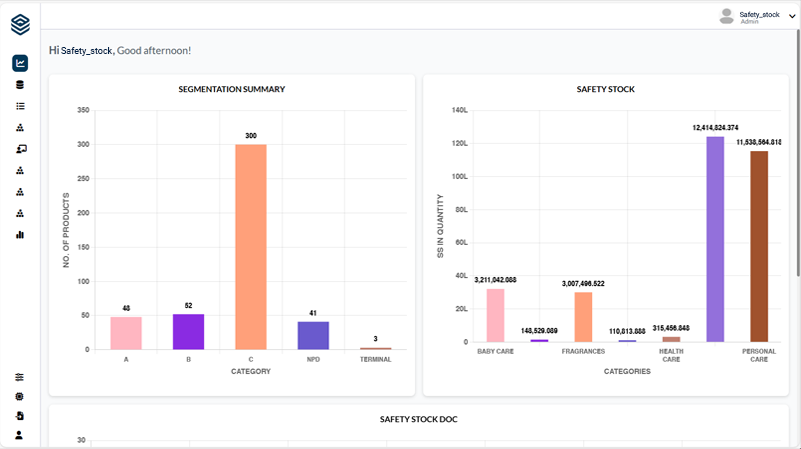The height and width of the screenshot is (449, 801).
Task: Click the processor chip sidebar icon
Action: 20,396
